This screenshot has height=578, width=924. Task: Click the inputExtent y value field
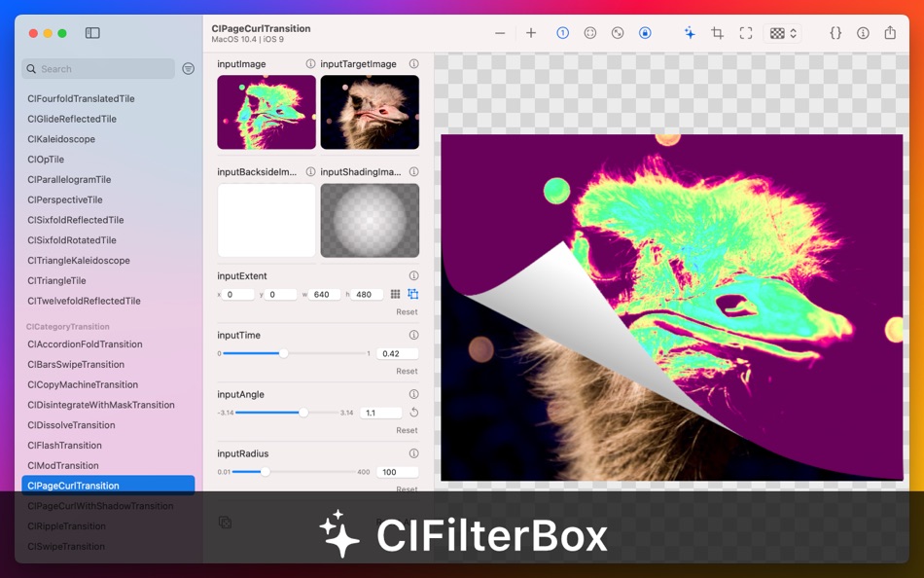point(280,294)
